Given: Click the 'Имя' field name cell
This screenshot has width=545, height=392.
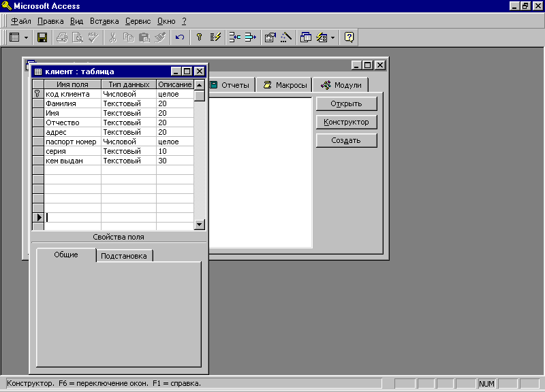Looking at the screenshot, I should 73,113.
